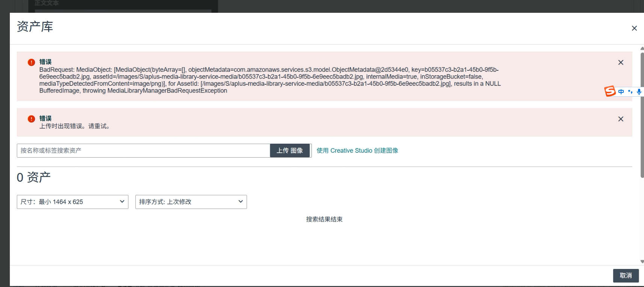Click the Sogou S logo icon

610,91
